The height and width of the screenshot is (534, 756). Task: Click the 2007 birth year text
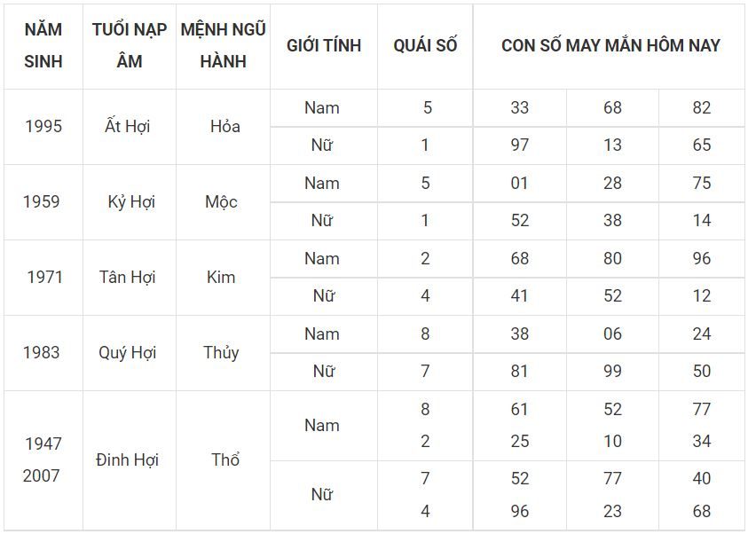[x=42, y=476]
